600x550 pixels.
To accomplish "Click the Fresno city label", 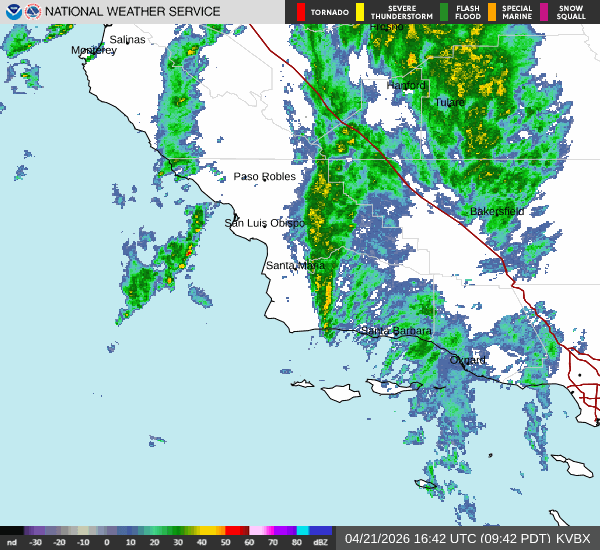I will (x=386, y=27).
